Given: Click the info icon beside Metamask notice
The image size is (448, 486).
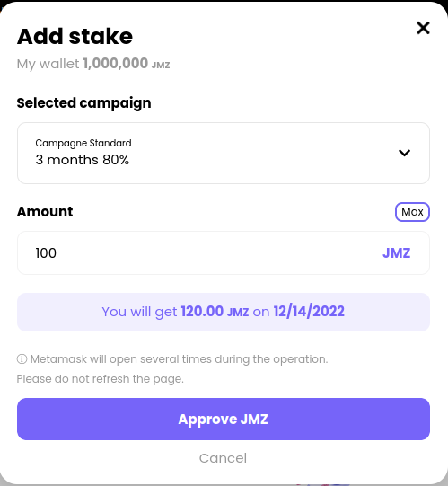Looking at the screenshot, I should (22, 359).
